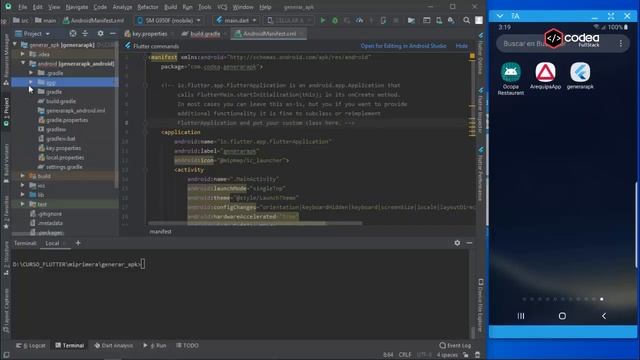Click the locate file target icon in Project panel

[x=73, y=33]
